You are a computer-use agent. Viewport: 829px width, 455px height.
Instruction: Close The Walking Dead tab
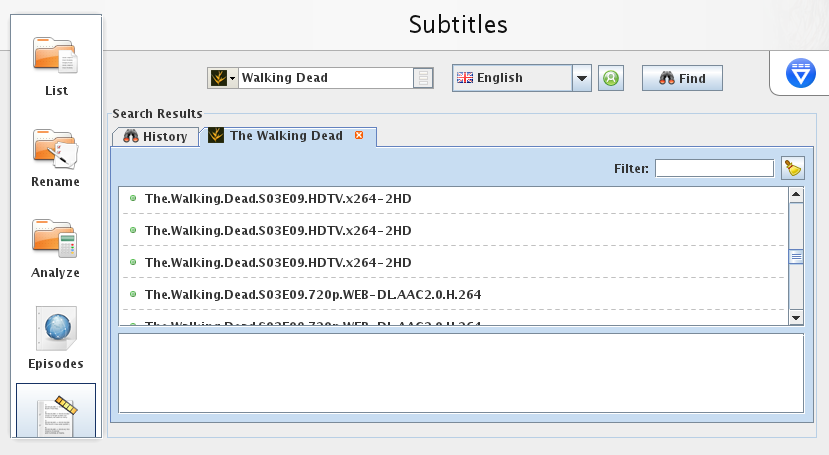tap(359, 135)
